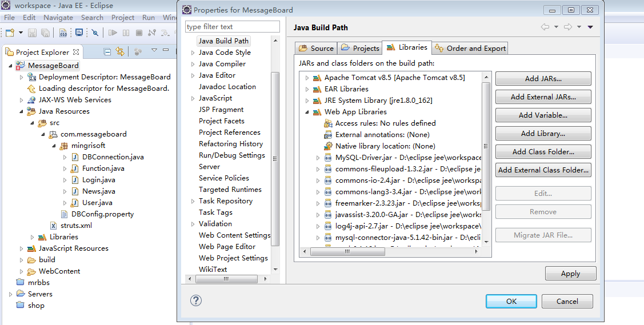Screen dimensions: 644x325
Task: Select DBConnection.java in Project Explorer
Action: pos(113,157)
